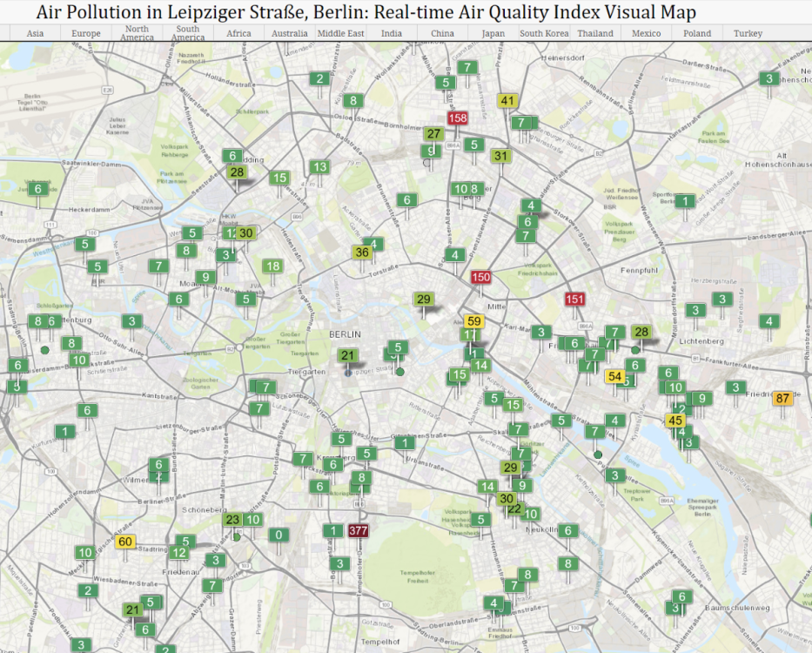Click the 36 AQI station marker
812x653 pixels.
tap(362, 252)
